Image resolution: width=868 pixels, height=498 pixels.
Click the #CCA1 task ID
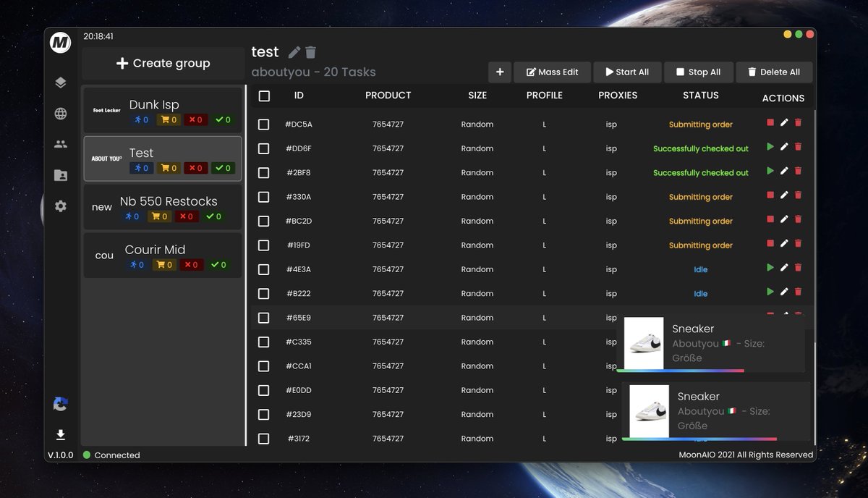pyautogui.click(x=299, y=366)
